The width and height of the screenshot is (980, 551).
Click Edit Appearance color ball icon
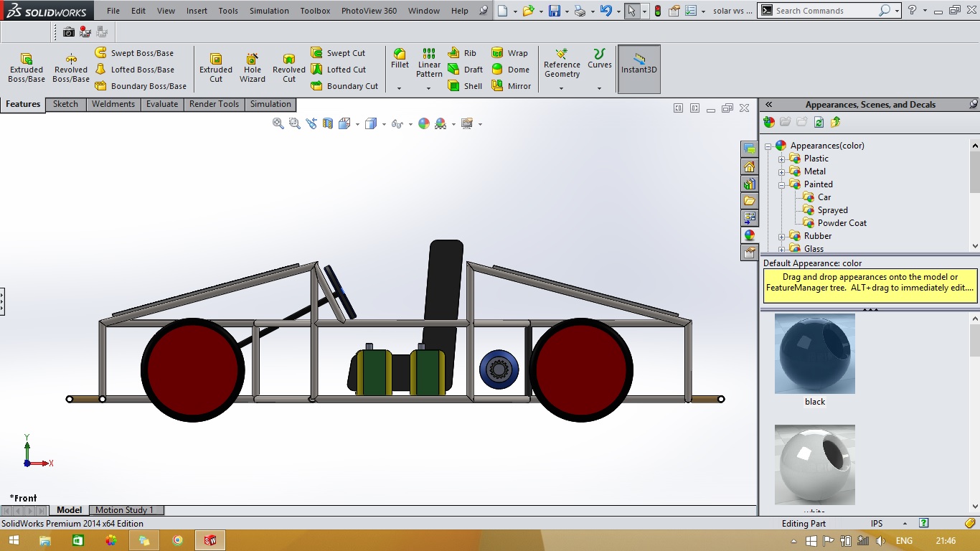424,123
